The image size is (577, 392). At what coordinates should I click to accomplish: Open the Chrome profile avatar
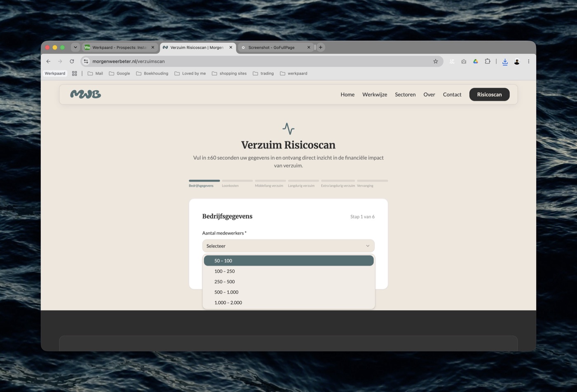click(517, 61)
